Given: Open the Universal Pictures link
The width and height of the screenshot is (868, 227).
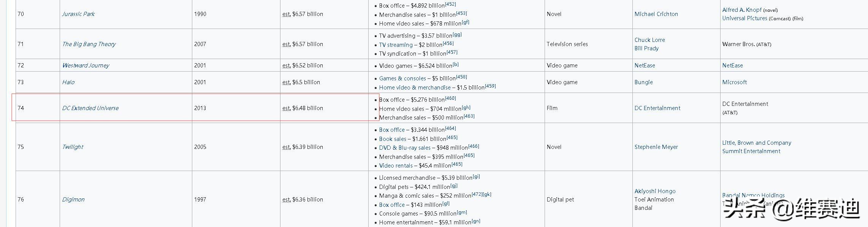Looking at the screenshot, I should pyautogui.click(x=744, y=18).
